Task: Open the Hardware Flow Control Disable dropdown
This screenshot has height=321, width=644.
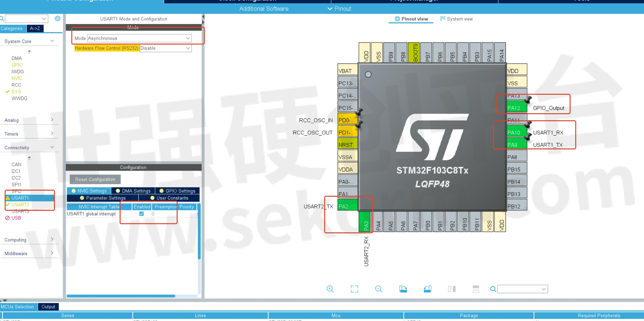Action: [x=165, y=48]
